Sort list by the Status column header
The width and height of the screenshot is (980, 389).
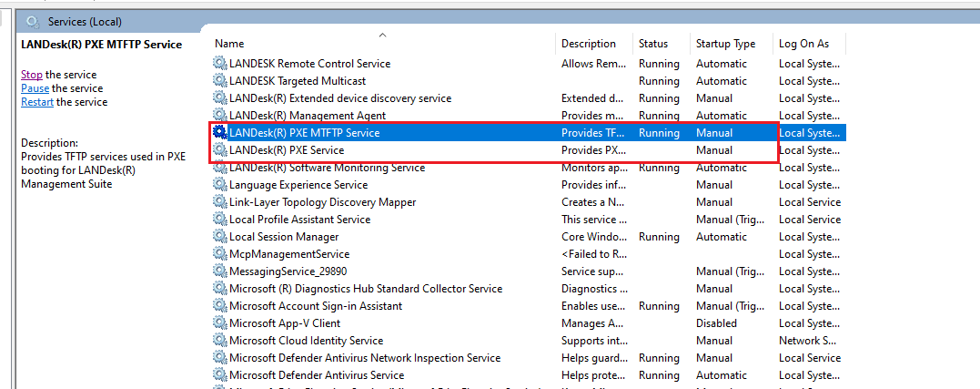click(x=652, y=44)
